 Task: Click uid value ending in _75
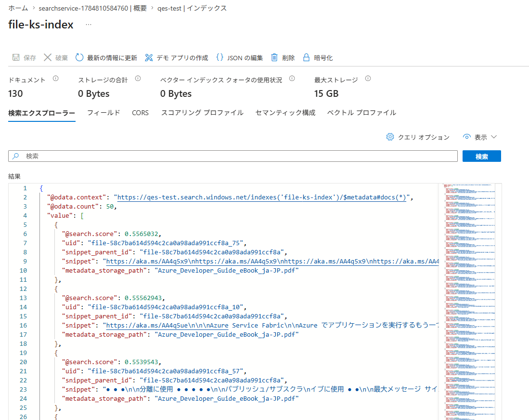pos(166,243)
